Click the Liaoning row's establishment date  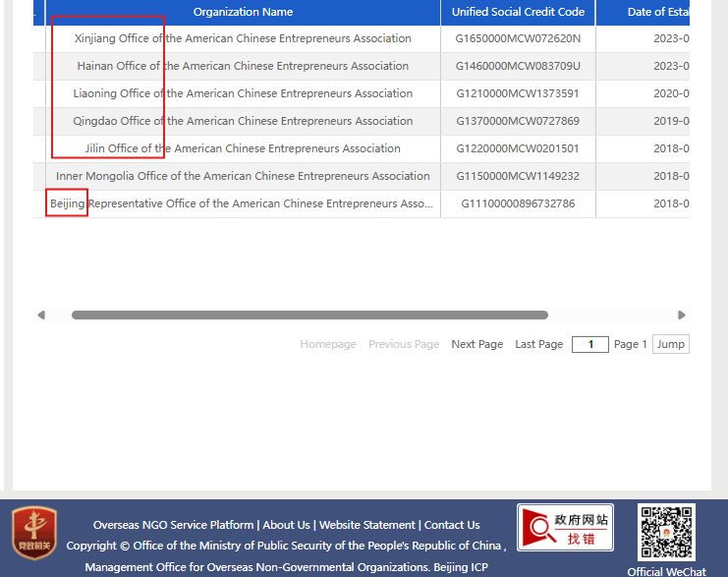pyautogui.click(x=671, y=93)
